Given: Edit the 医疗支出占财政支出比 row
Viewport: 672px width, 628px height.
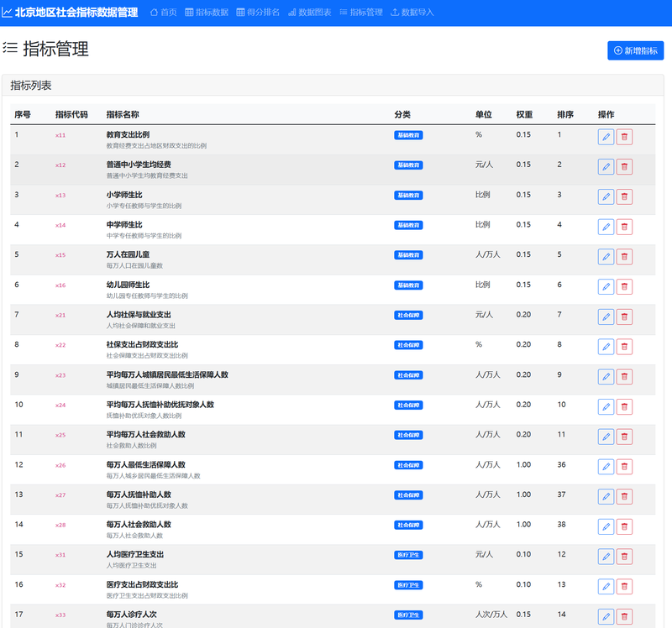Looking at the screenshot, I should (x=606, y=587).
